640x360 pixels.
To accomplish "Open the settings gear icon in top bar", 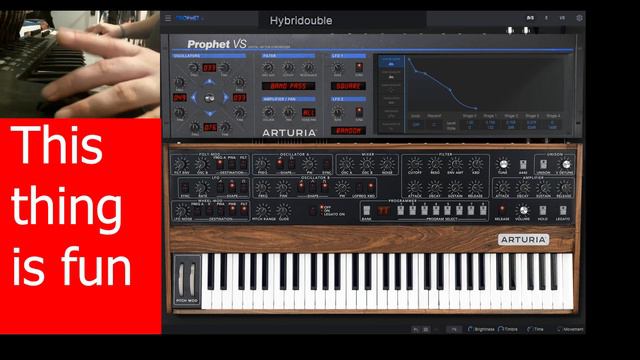I will tap(579, 18).
